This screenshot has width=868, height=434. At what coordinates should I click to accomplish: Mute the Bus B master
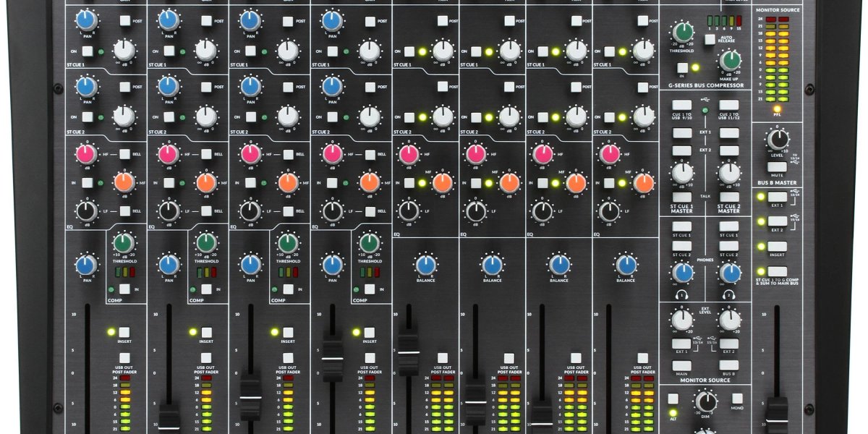coord(777,167)
